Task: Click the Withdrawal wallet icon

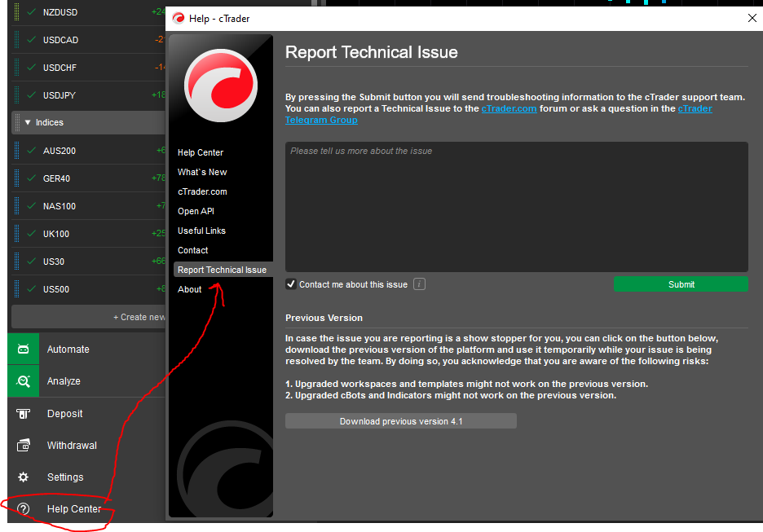Action: (24, 445)
